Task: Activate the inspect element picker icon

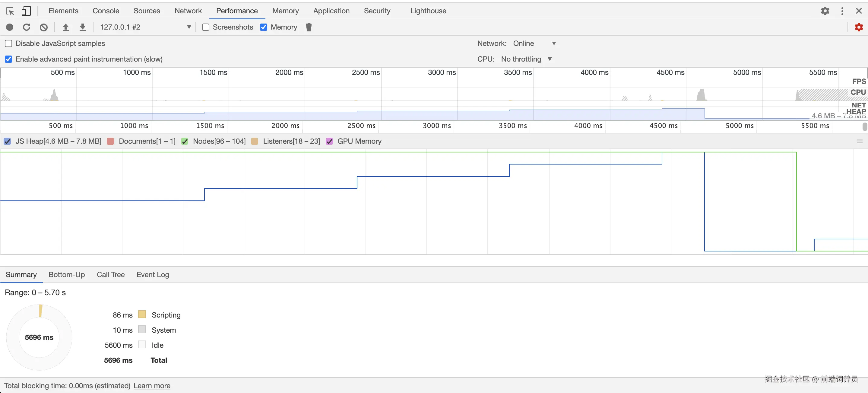Action: coord(10,11)
